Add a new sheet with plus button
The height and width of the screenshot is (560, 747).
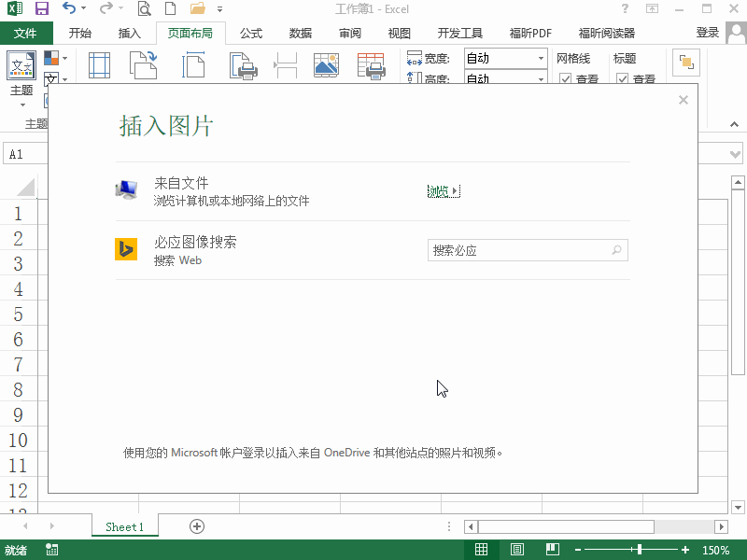[197, 526]
